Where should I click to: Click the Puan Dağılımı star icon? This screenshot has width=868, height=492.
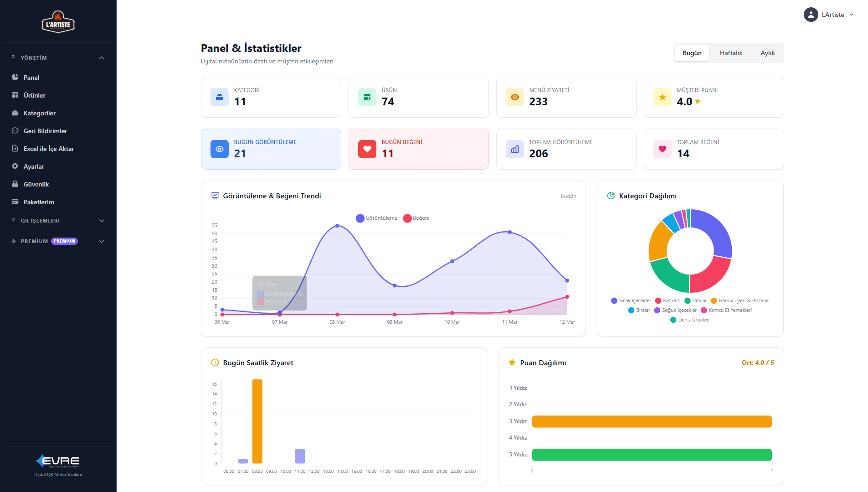512,363
